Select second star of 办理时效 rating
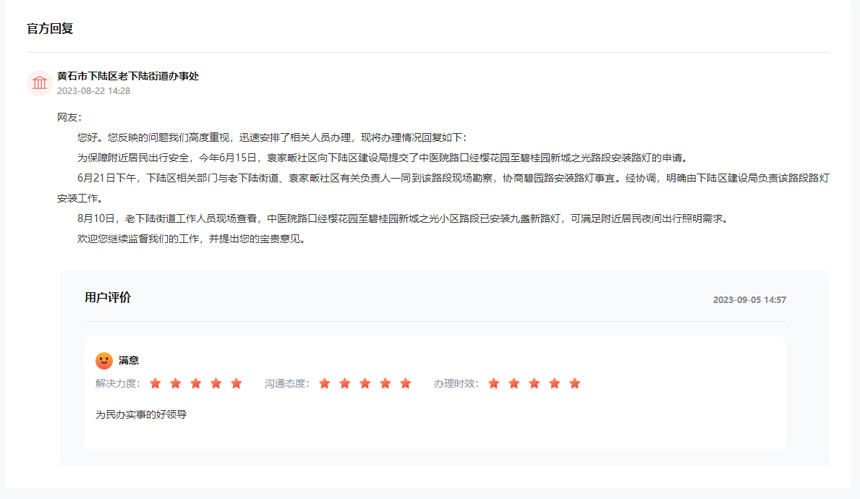Screen dimensions: 860x499 514,383
